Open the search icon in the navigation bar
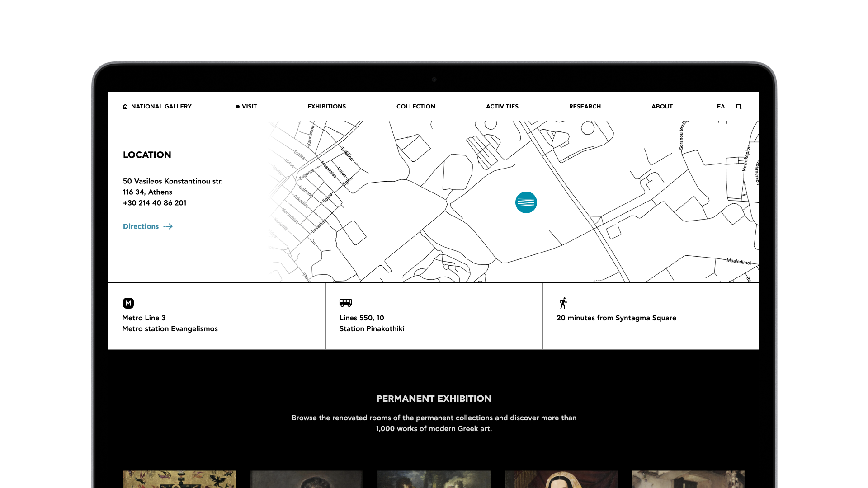This screenshot has width=868, height=488. point(738,107)
